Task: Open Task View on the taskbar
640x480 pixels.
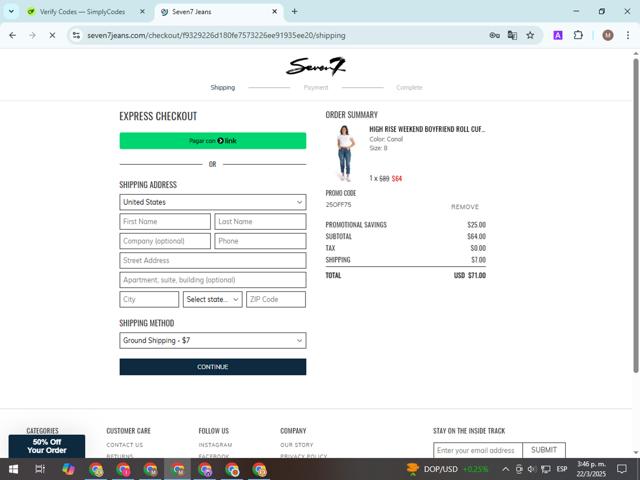Action: click(40, 469)
